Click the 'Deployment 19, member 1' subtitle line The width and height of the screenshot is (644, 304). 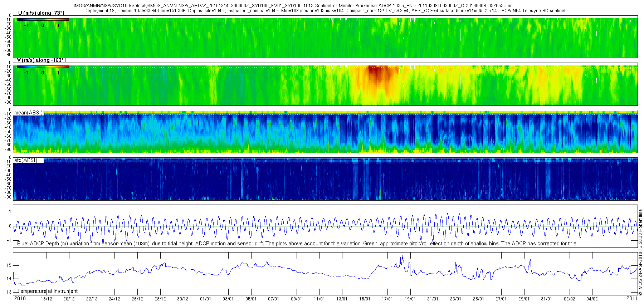(325, 11)
